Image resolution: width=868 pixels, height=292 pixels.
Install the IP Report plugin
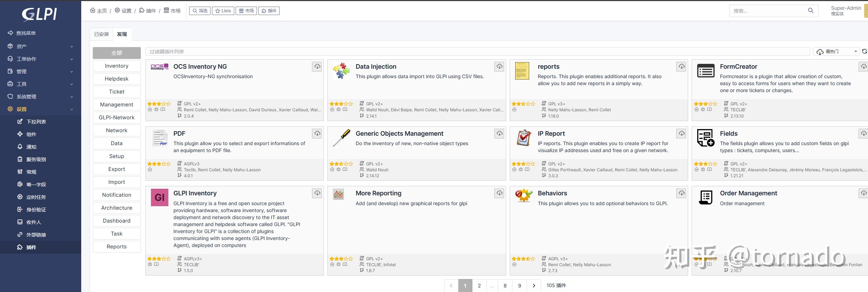click(682, 134)
